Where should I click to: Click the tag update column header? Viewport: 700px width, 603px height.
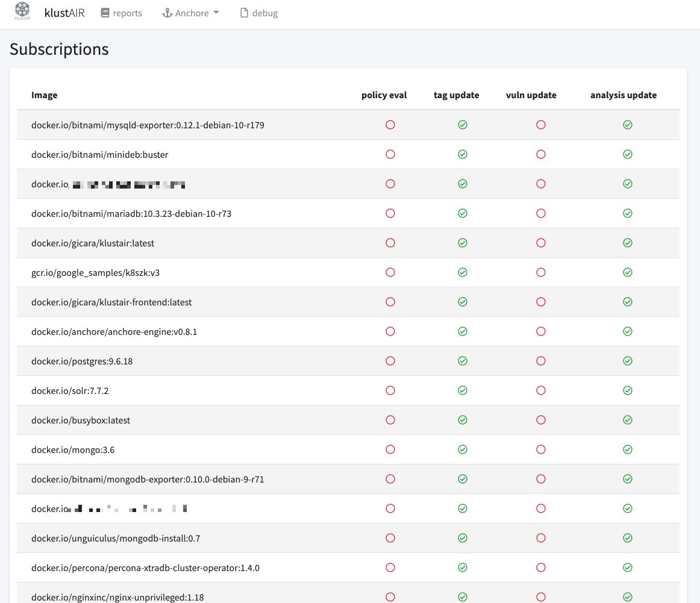456,95
